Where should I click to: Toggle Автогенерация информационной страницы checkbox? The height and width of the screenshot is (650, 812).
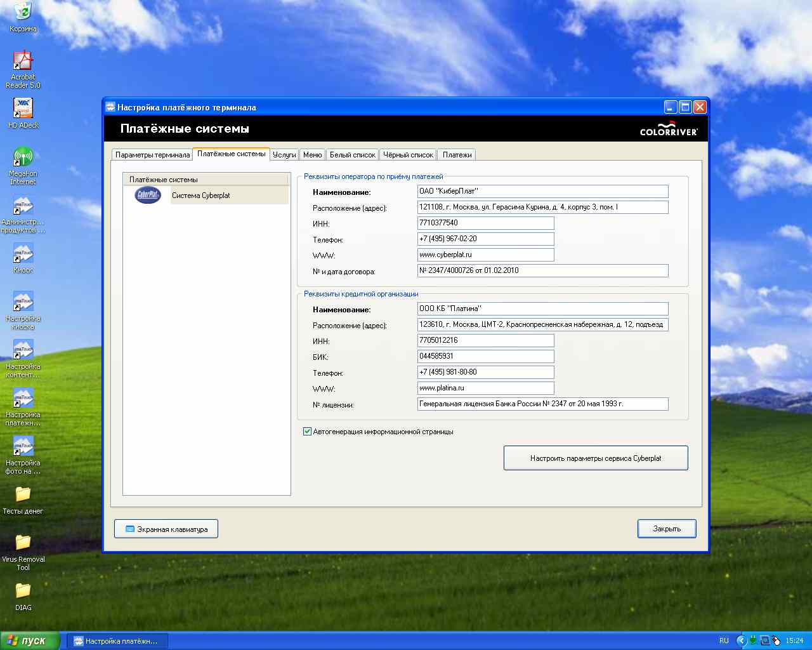click(308, 432)
